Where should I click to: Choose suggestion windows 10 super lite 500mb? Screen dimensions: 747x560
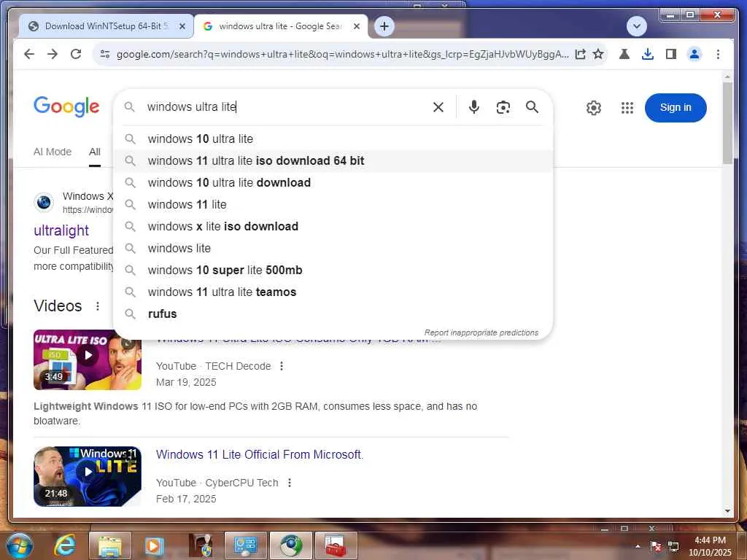click(333, 271)
